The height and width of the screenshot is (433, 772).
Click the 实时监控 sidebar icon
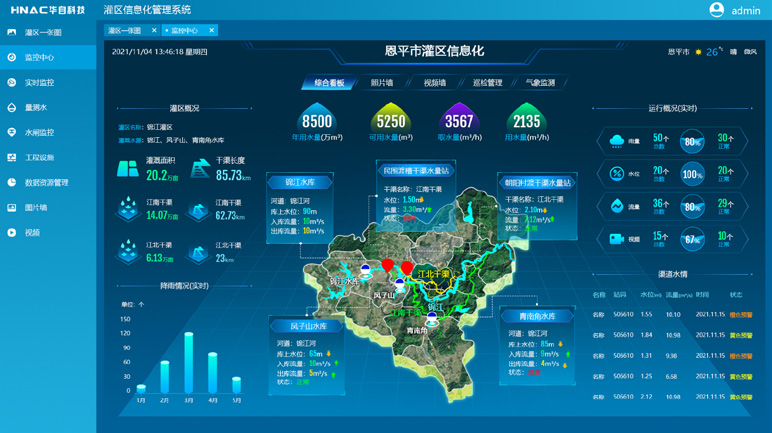[12, 83]
